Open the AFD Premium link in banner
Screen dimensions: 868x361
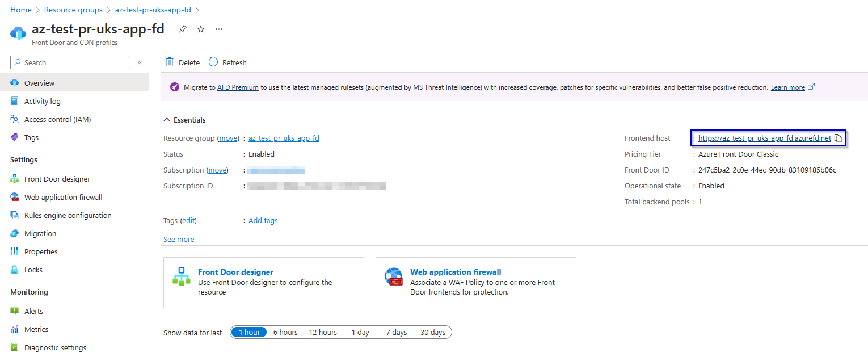tap(238, 87)
